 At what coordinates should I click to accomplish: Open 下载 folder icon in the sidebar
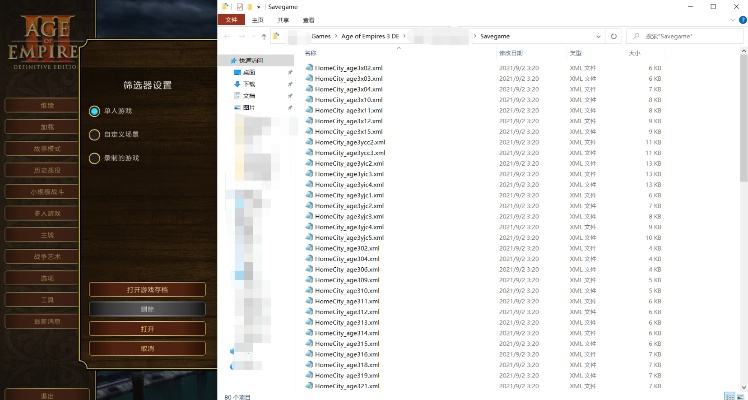click(237, 85)
